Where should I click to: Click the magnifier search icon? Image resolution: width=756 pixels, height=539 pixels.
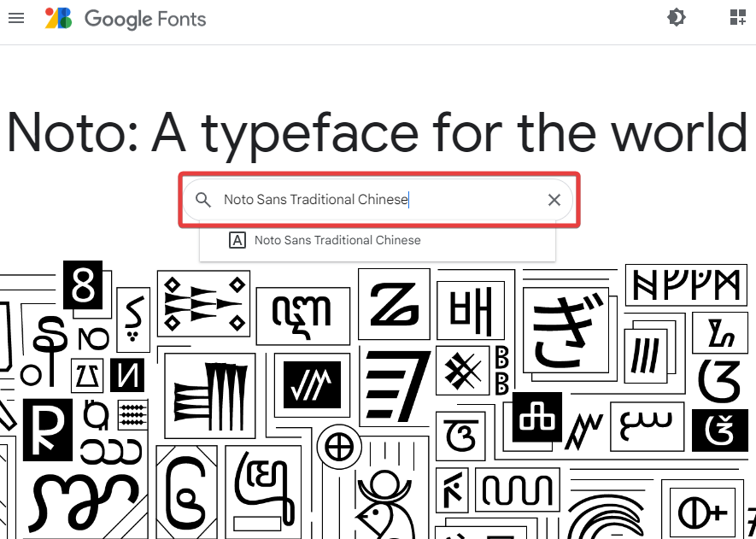(203, 200)
